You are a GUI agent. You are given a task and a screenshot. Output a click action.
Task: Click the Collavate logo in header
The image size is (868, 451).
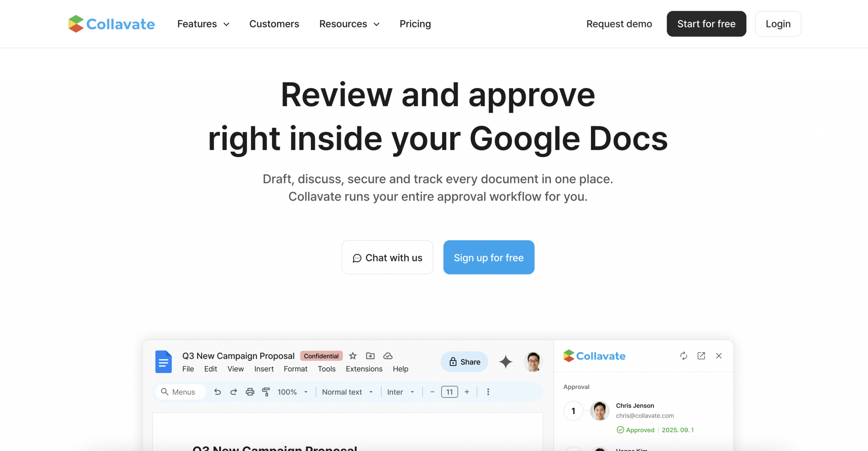tap(111, 24)
